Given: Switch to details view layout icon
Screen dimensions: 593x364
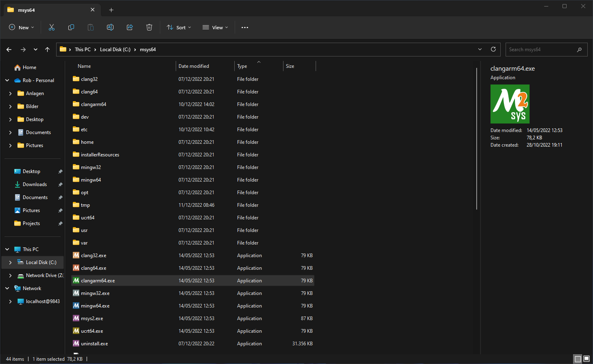Looking at the screenshot, I should pos(578,359).
